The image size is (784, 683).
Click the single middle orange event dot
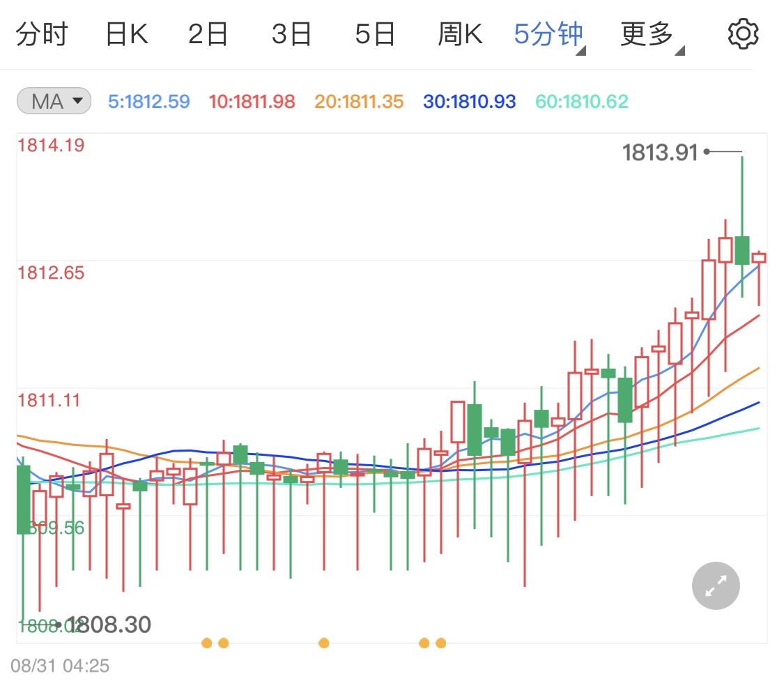tap(324, 643)
